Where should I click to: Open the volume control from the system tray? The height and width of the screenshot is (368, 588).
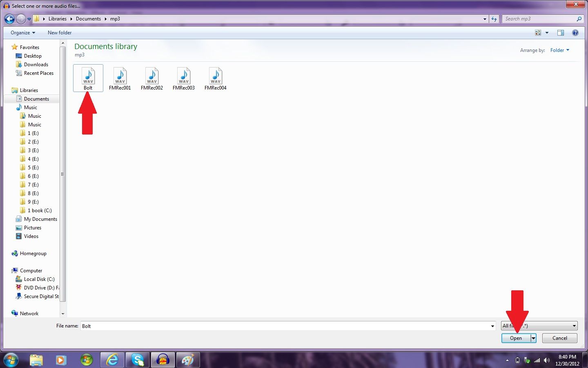point(547,360)
